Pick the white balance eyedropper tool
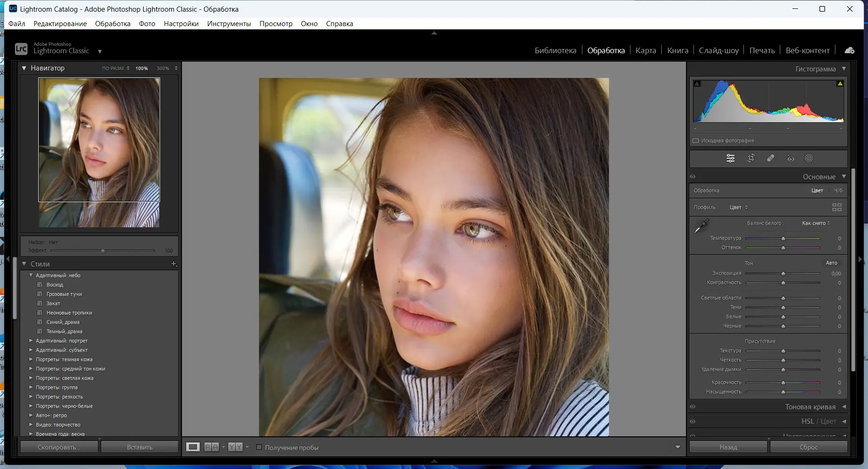 [701, 226]
